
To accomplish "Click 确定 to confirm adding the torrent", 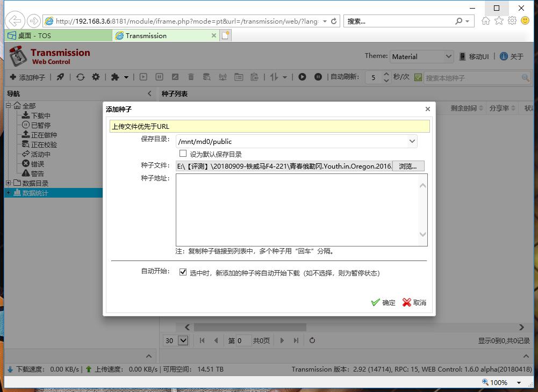I will (x=383, y=302).
